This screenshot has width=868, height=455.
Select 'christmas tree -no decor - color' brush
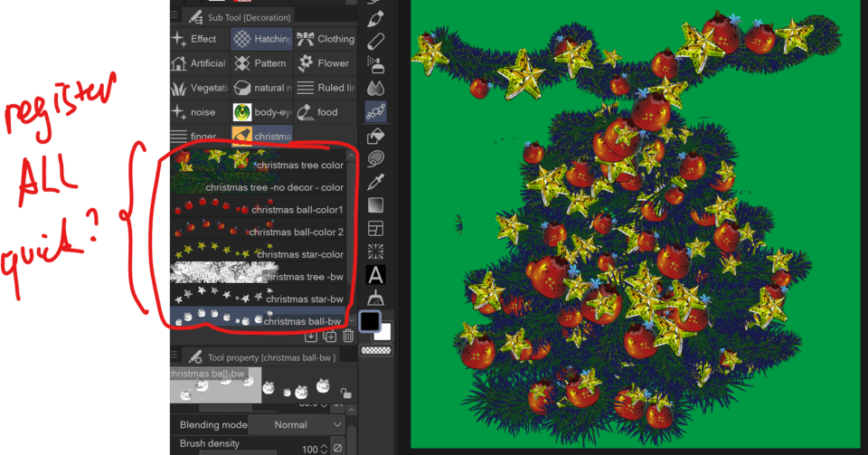coord(258,184)
